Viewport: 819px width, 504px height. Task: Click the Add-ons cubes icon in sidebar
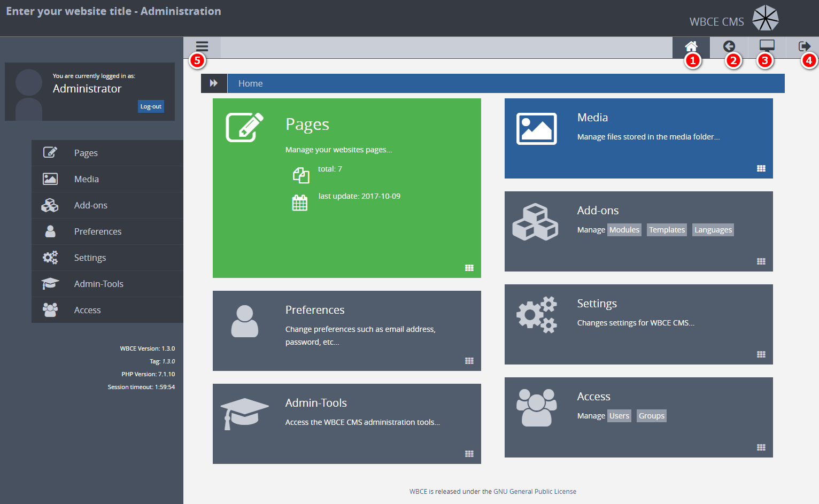pyautogui.click(x=50, y=205)
